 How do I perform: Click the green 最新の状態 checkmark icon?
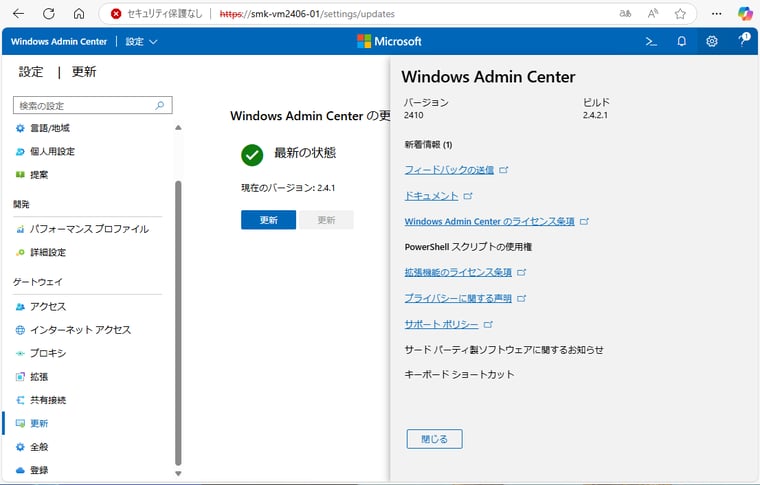tap(252, 155)
